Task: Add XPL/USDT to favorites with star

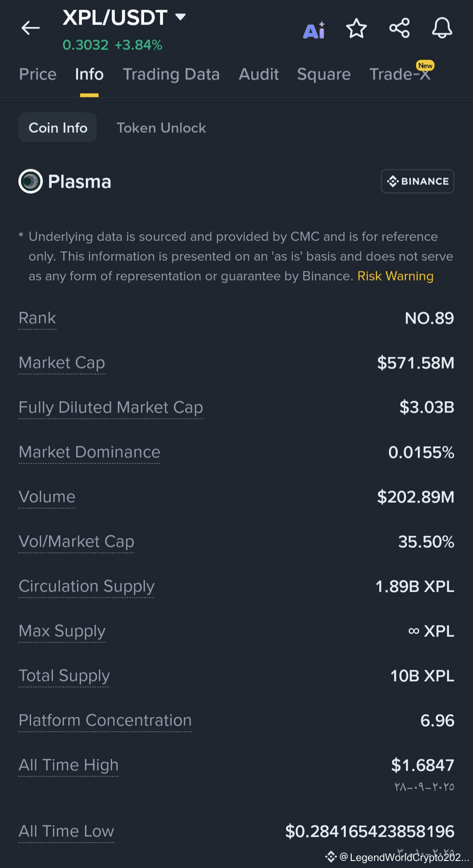Action: (x=356, y=28)
